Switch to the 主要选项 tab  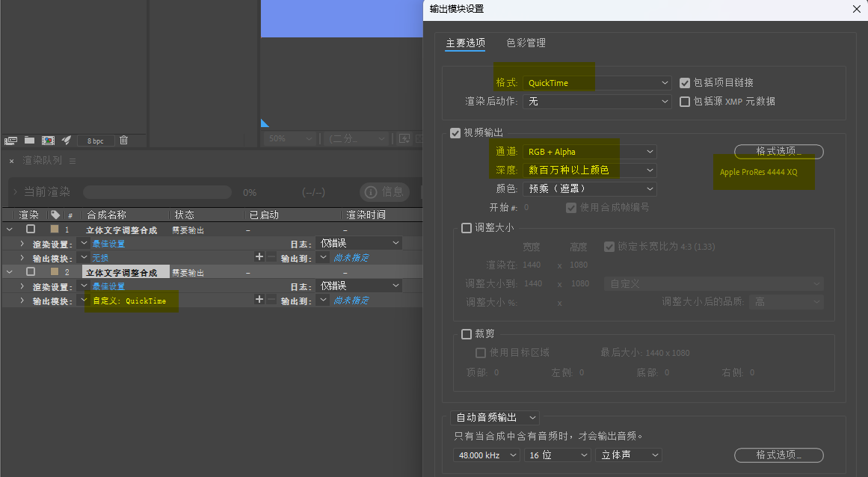466,43
